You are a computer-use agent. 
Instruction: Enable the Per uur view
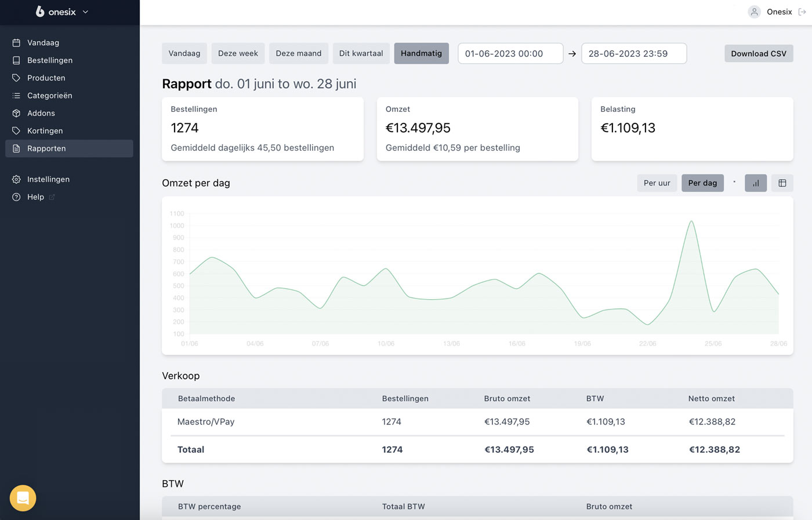tap(657, 183)
